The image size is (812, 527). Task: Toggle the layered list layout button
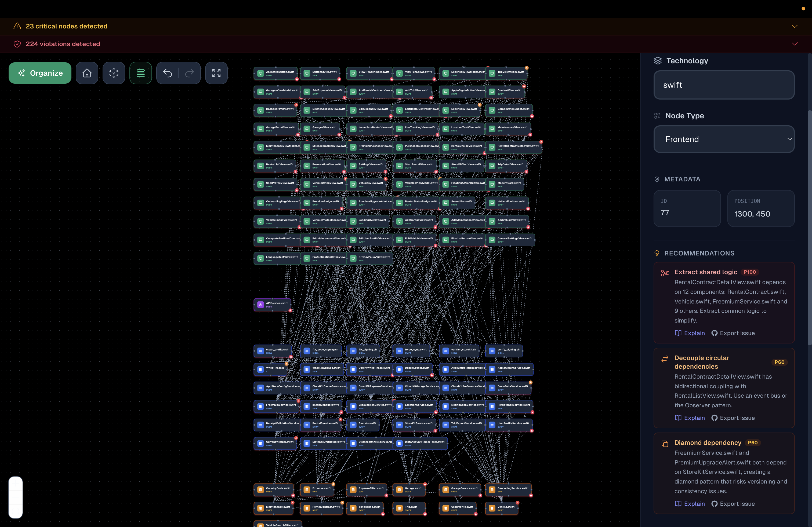(140, 73)
